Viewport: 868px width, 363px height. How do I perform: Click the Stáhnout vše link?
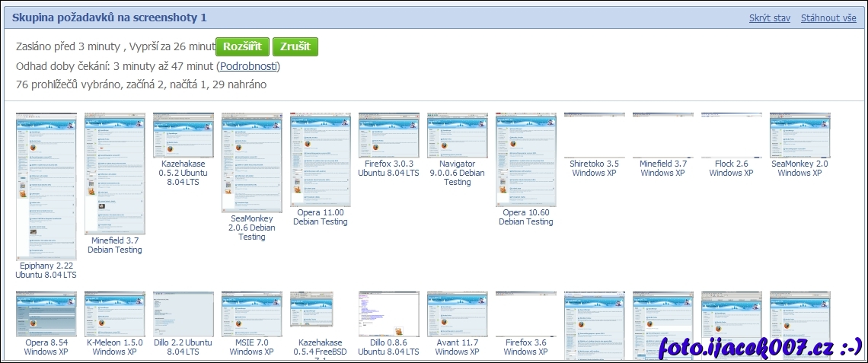(x=828, y=18)
